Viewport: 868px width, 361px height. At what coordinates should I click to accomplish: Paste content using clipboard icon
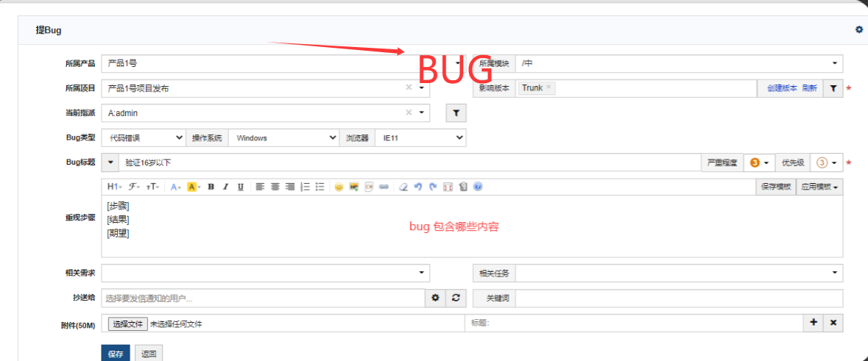point(463,187)
